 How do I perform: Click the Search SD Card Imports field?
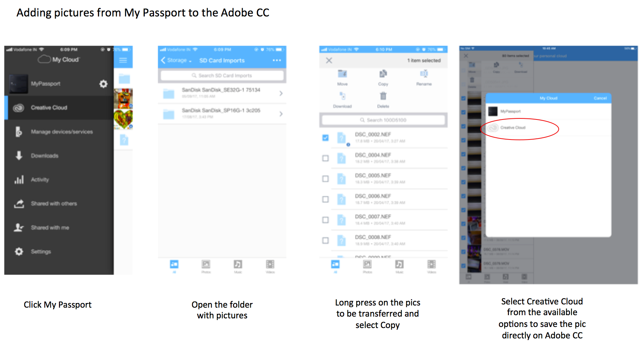pos(222,75)
